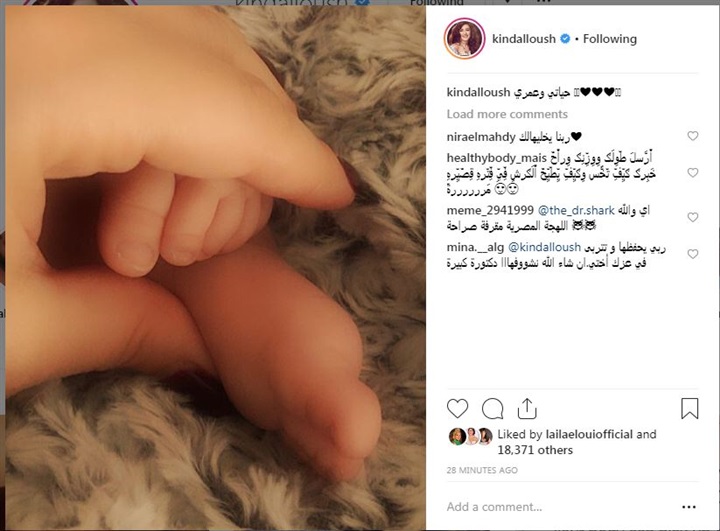Open the 28 minutes ago timestamp
Image resolution: width=720 pixels, height=531 pixels.
482,470
